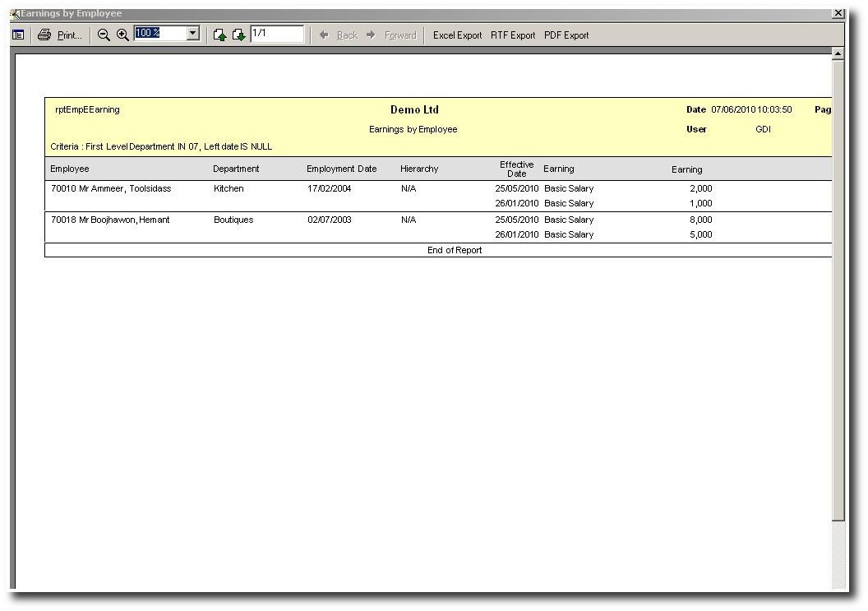Go to next page with down arrow
Viewport: 868px width, 611px height.
tap(238, 35)
